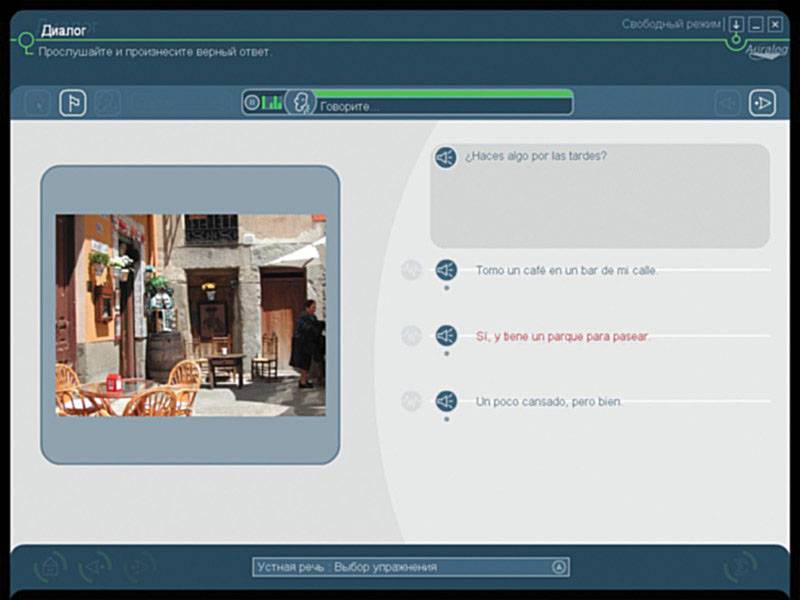This screenshot has height=600, width=800.
Task: Click the dimmed round icon at bottom right
Action: pyautogui.click(x=740, y=565)
